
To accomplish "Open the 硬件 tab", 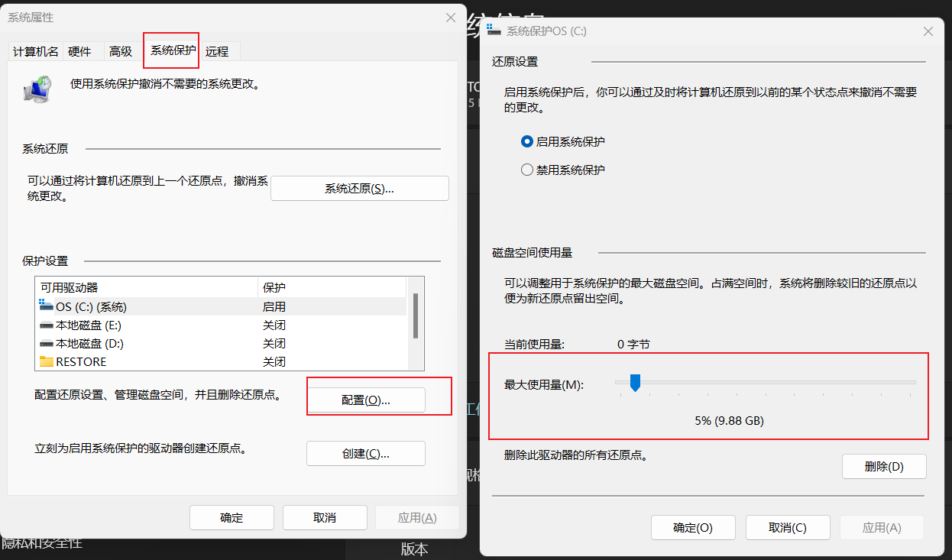I will pos(79,51).
